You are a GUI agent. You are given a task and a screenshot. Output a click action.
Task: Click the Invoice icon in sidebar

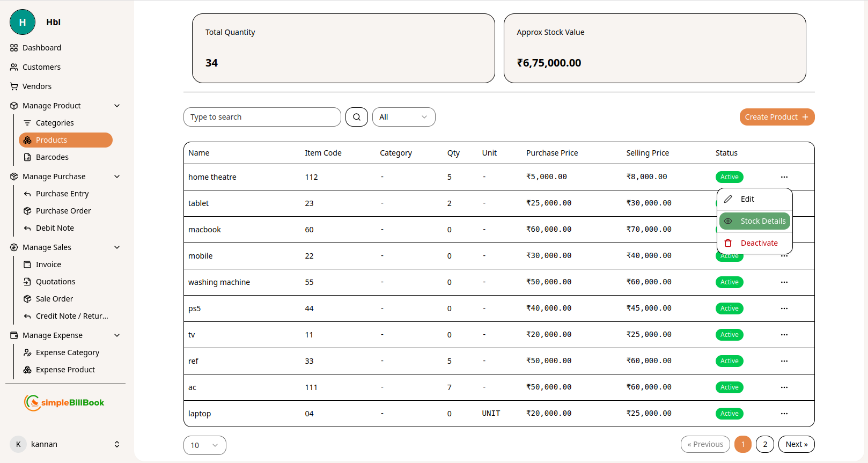pyautogui.click(x=27, y=264)
